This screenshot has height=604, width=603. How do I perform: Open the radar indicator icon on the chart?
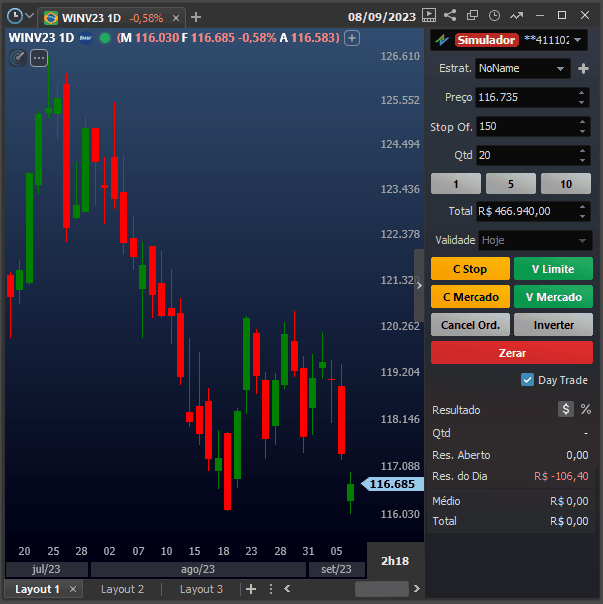click(18, 58)
